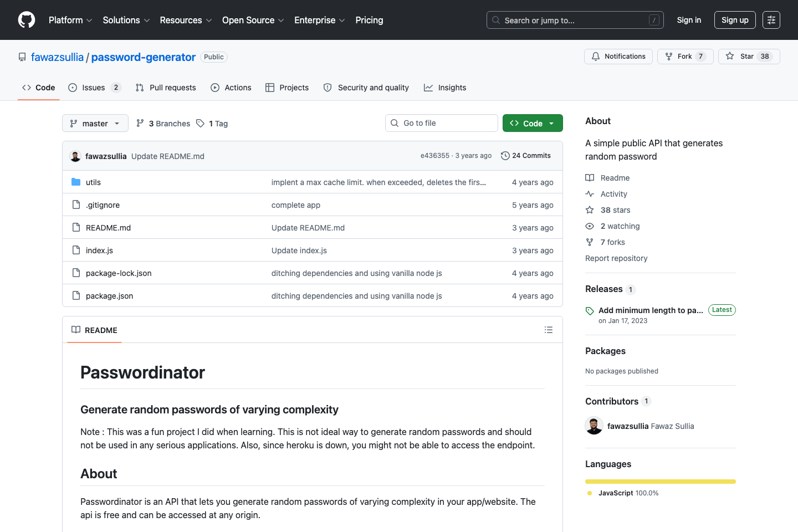
Task: Open the command palette icon beside Sign up
Action: click(x=771, y=20)
